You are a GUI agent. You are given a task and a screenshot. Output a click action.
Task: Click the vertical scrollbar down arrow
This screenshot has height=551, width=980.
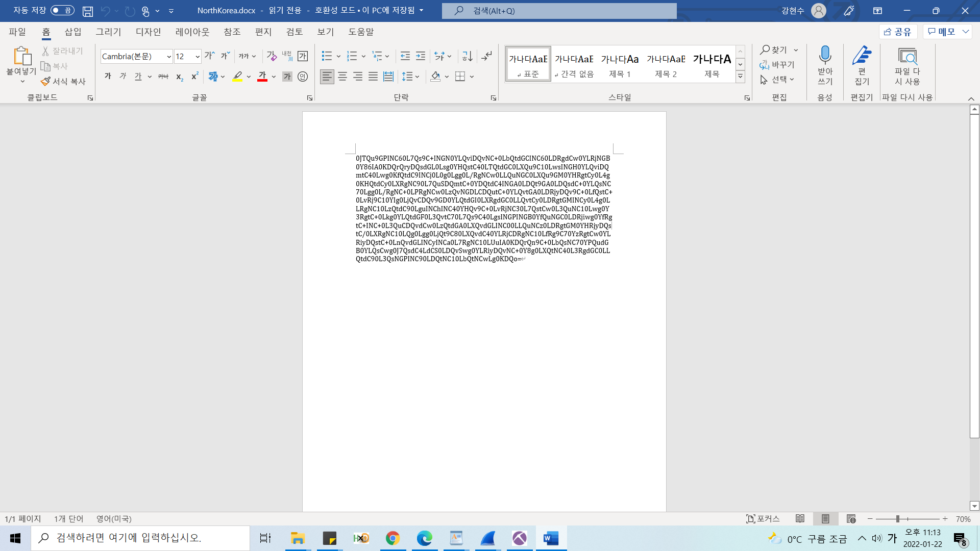coord(974,506)
